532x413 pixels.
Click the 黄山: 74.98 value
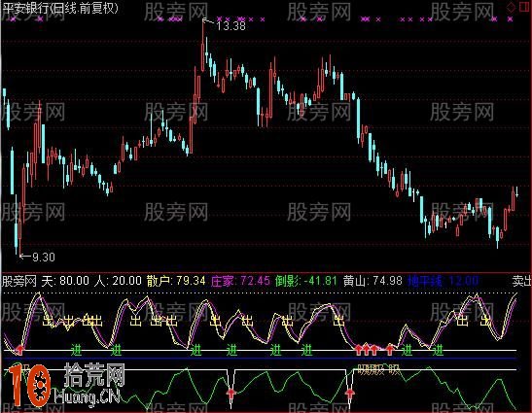372,281
